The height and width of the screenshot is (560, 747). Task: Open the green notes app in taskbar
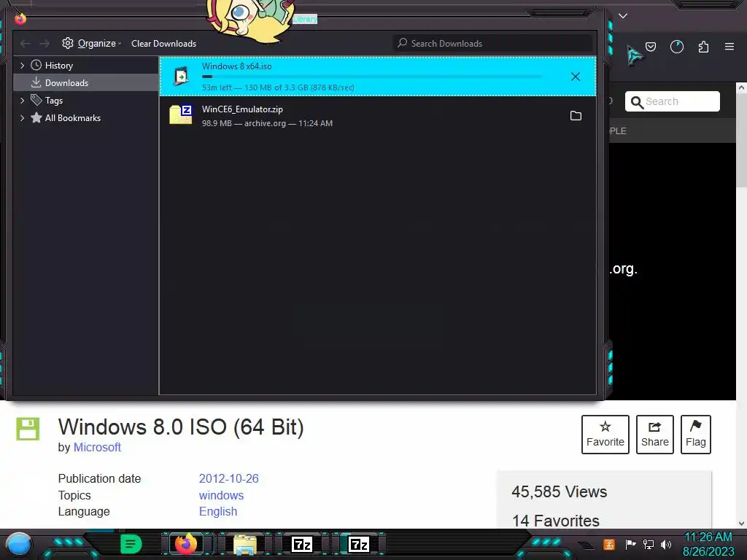point(131,544)
